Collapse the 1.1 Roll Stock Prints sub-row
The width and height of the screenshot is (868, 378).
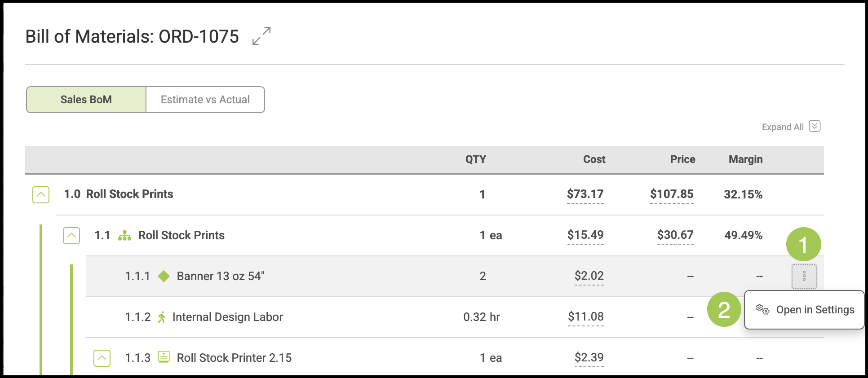[x=71, y=236]
